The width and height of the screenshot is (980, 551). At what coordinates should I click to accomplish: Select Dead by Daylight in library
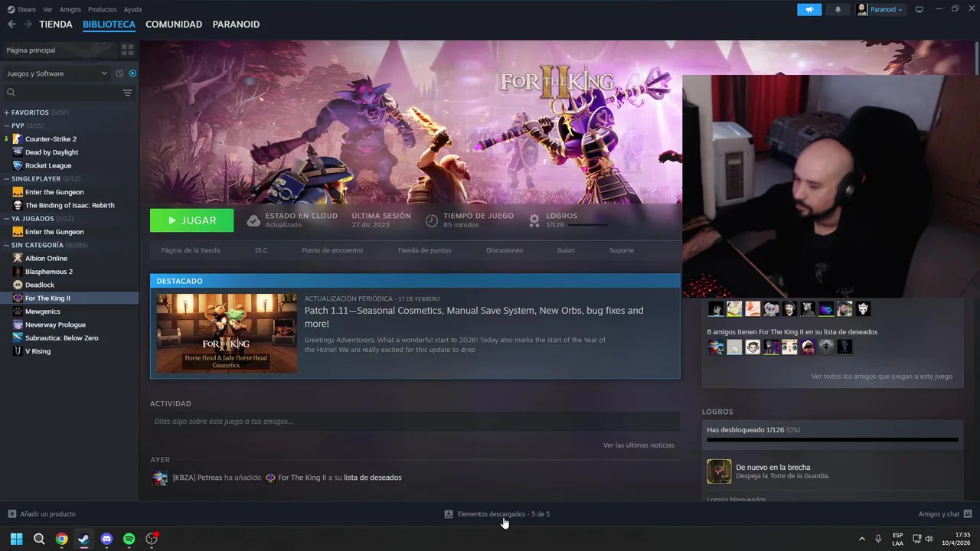coord(51,152)
